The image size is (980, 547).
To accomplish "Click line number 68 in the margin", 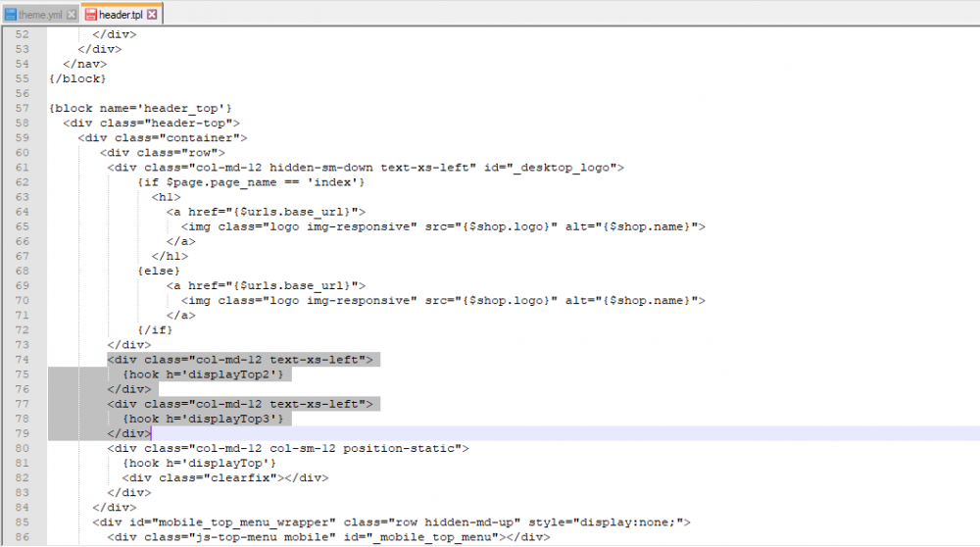I will tap(23, 271).
